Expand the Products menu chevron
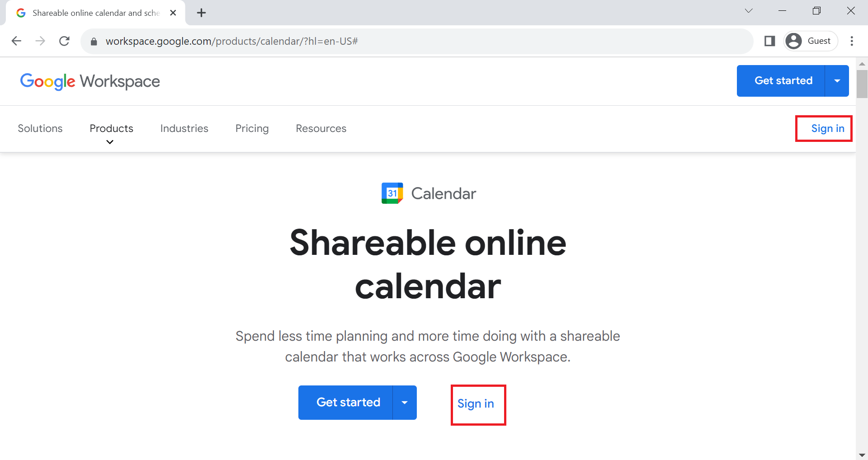Screen dimensions: 868x460 click(109, 142)
